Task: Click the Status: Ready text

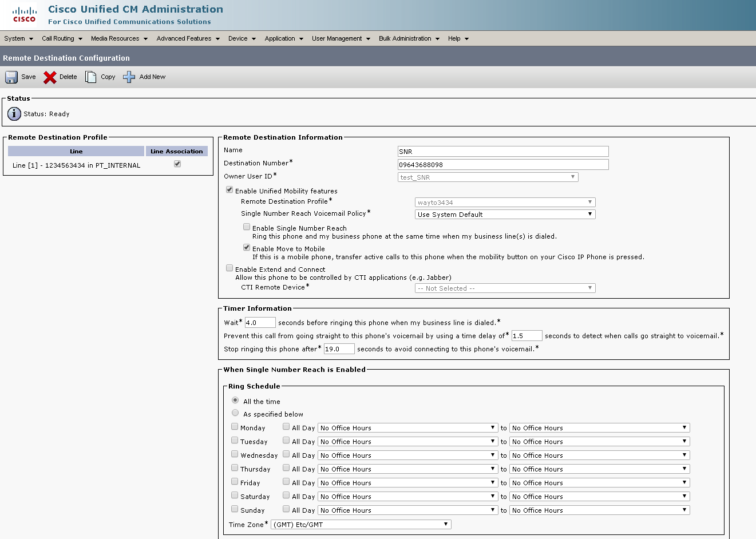Action: pyautogui.click(x=46, y=114)
